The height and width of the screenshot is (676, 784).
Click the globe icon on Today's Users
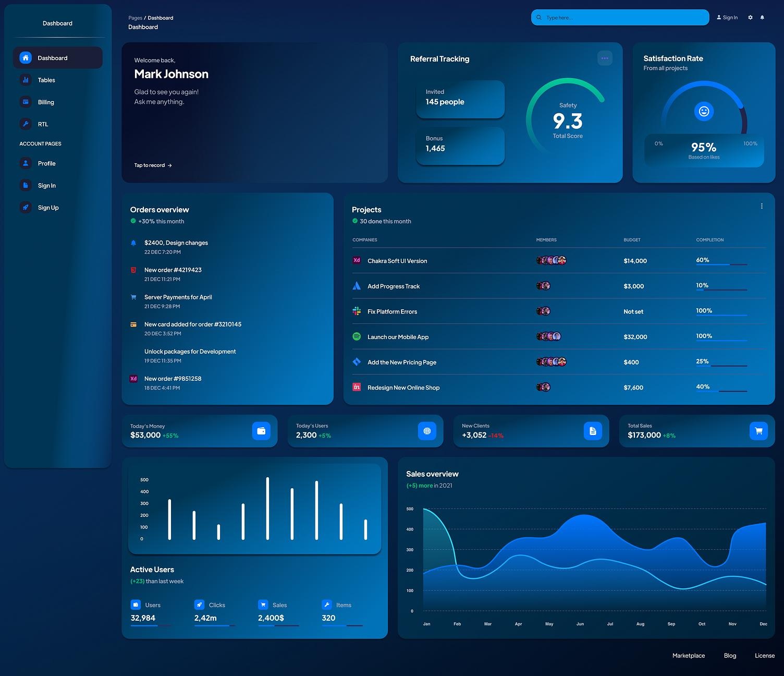click(x=427, y=431)
